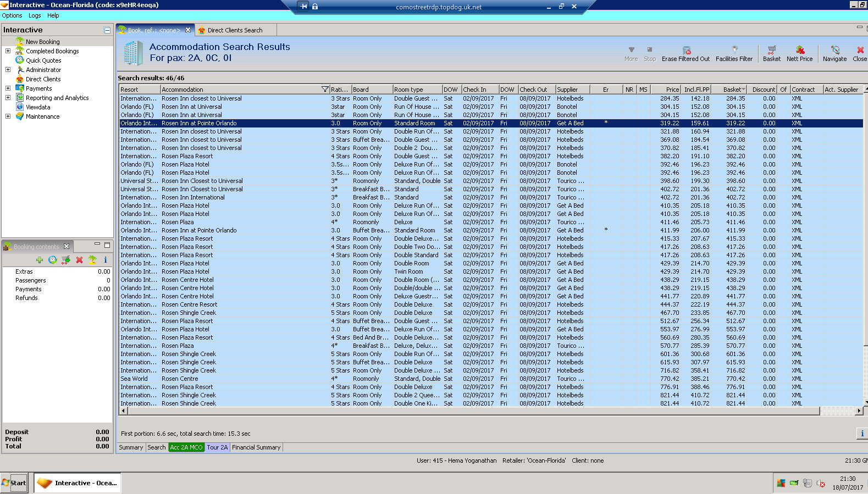Open the Basket from the toolbar
Image resolution: width=868 pixels, height=494 pixels.
pyautogui.click(x=772, y=49)
